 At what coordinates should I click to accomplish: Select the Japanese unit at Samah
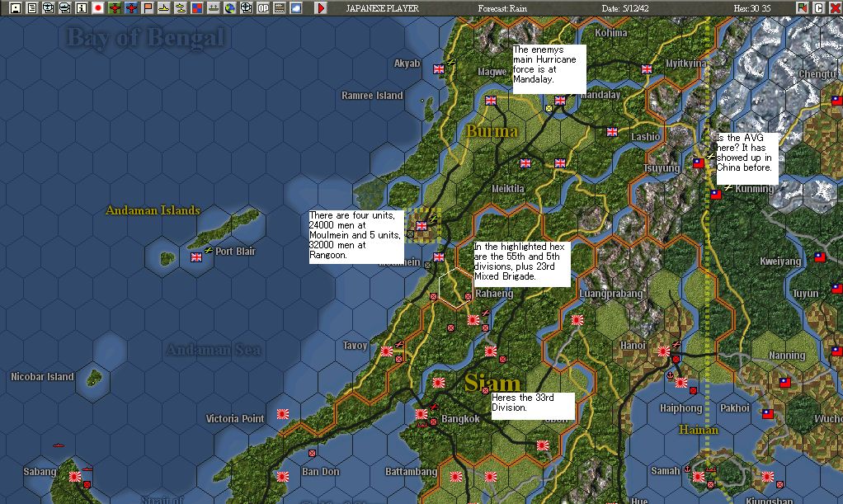coord(699,477)
